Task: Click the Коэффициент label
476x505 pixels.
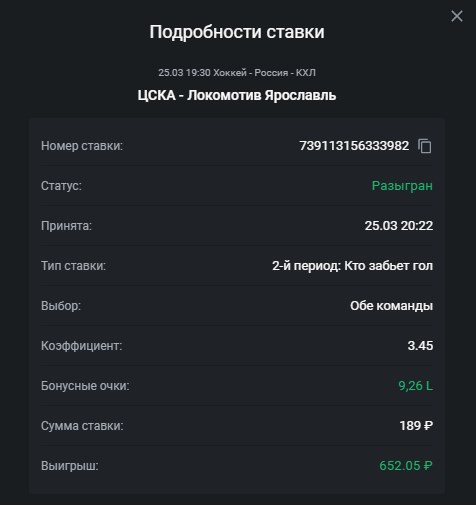Action: [82, 346]
